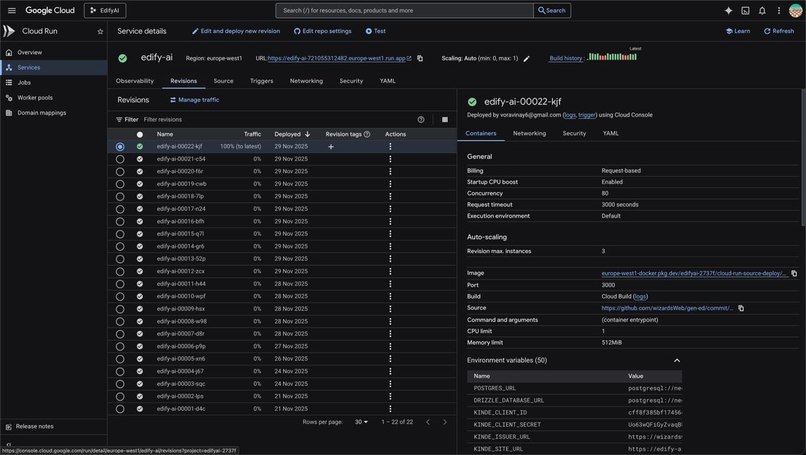Select the edify-ai-00001-d4c revision radio button
The image size is (806, 455).
[120, 409]
